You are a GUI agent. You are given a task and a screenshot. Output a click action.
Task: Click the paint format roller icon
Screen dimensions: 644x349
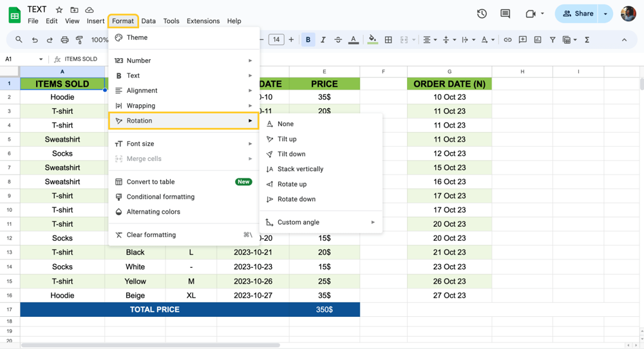click(79, 40)
